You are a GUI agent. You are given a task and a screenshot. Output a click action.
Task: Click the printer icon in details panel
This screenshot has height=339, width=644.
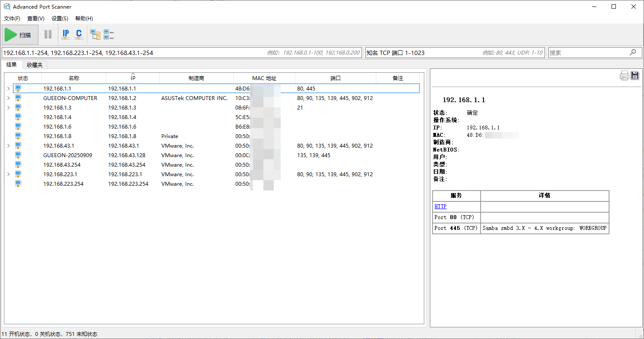click(x=624, y=76)
